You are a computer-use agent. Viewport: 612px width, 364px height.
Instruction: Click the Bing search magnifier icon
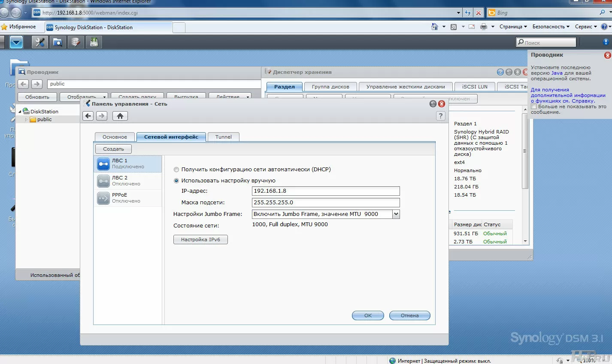(602, 12)
